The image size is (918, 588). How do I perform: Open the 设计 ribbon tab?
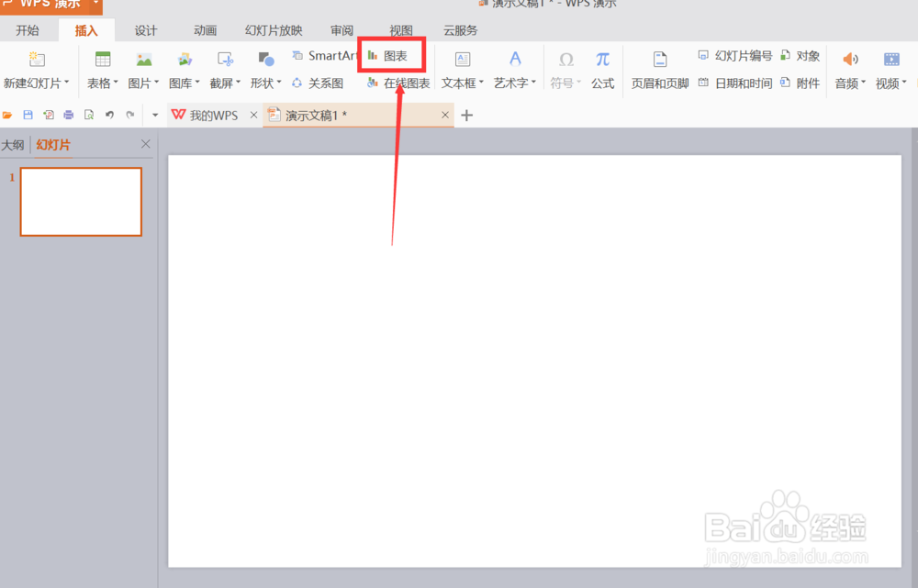146,30
